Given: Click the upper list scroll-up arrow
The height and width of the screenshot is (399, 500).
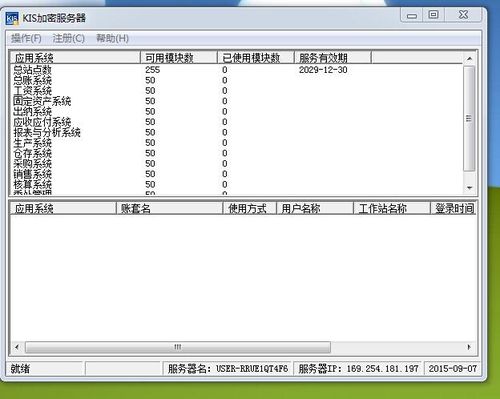Looking at the screenshot, I should pos(469,59).
